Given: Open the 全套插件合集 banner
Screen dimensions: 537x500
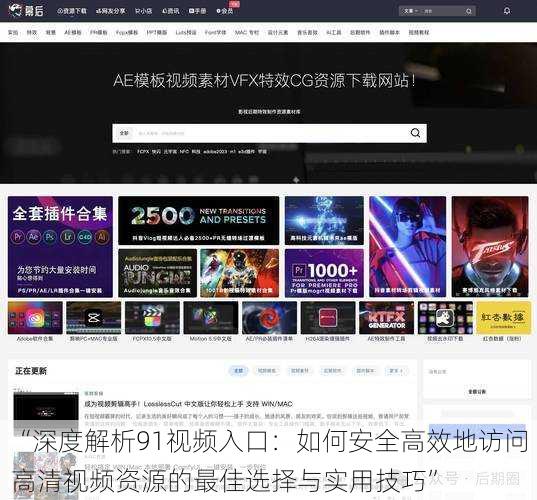Looking at the screenshot, I should pyautogui.click(x=60, y=247).
